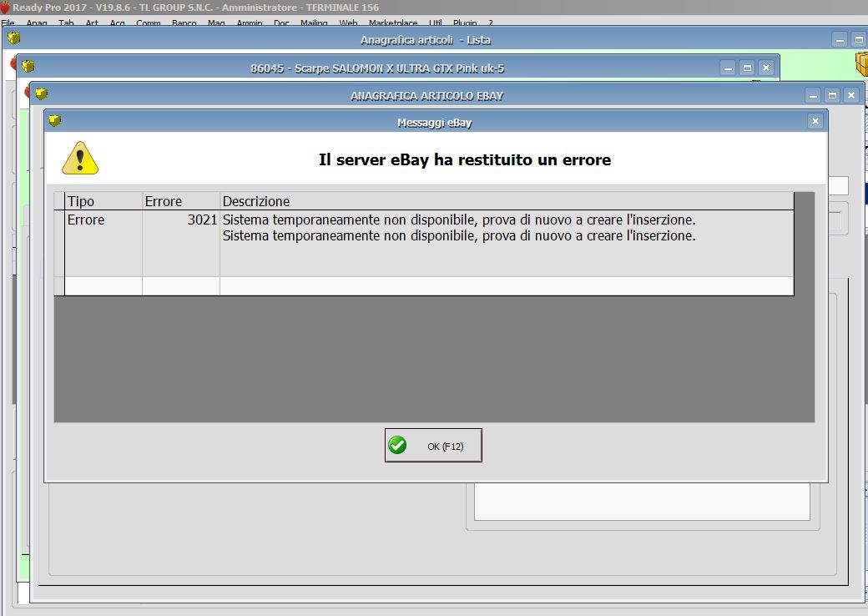Open the Comm menu
This screenshot has height=616, width=868.
click(x=149, y=23)
